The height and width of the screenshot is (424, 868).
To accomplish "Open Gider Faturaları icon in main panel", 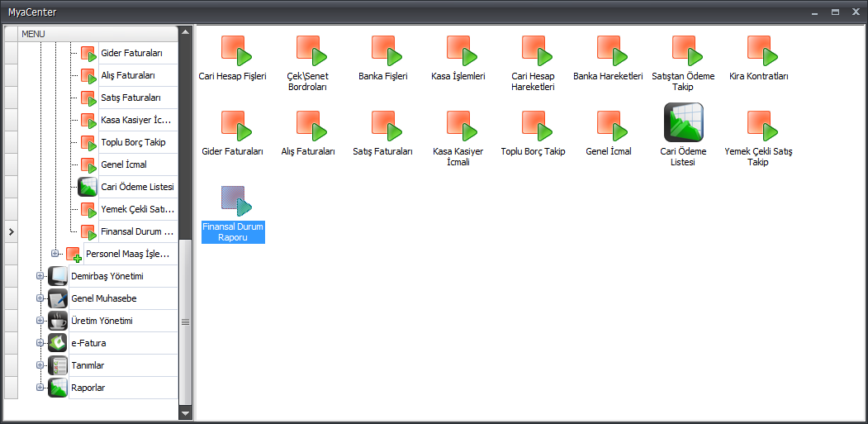I will click(236, 126).
